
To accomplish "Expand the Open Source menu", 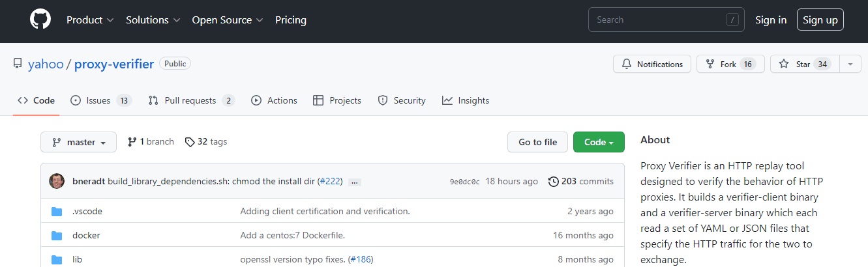I will (228, 20).
